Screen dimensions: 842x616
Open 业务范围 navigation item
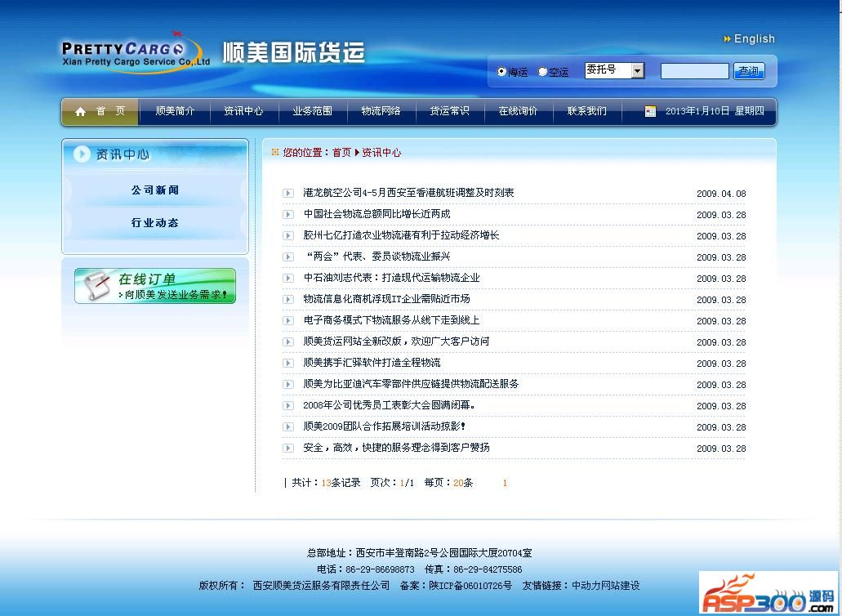(313, 111)
